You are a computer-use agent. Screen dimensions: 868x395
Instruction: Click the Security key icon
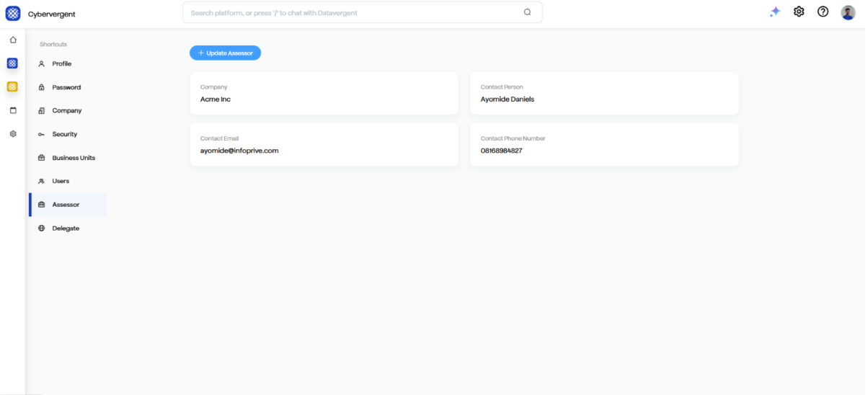click(42, 134)
